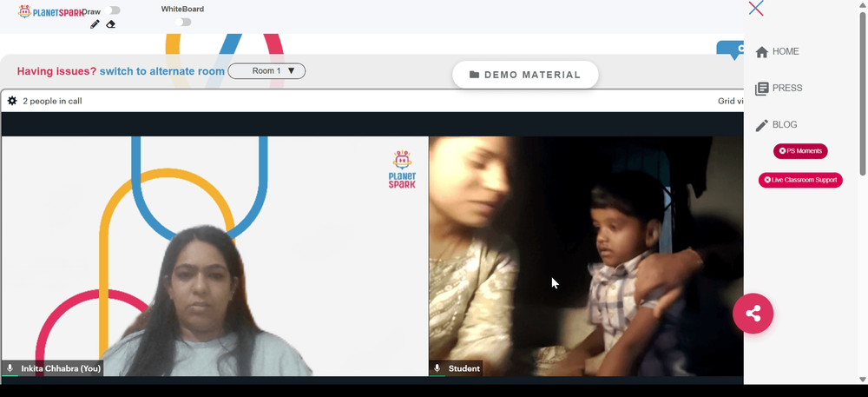
Task: Click the home icon in sidebar
Action: coord(762,52)
